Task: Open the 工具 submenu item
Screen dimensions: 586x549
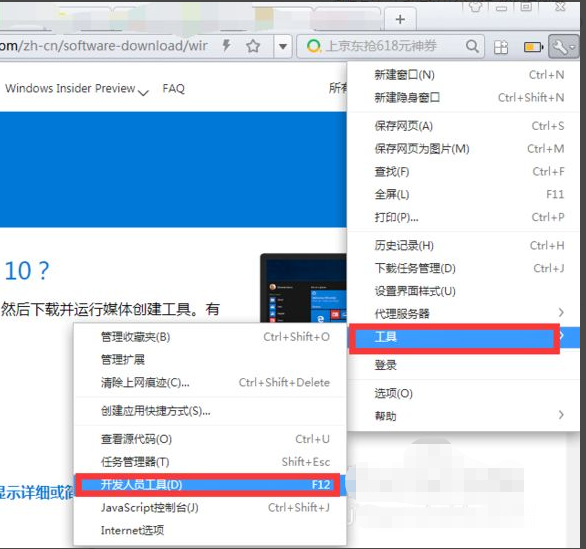Action: coord(463,337)
